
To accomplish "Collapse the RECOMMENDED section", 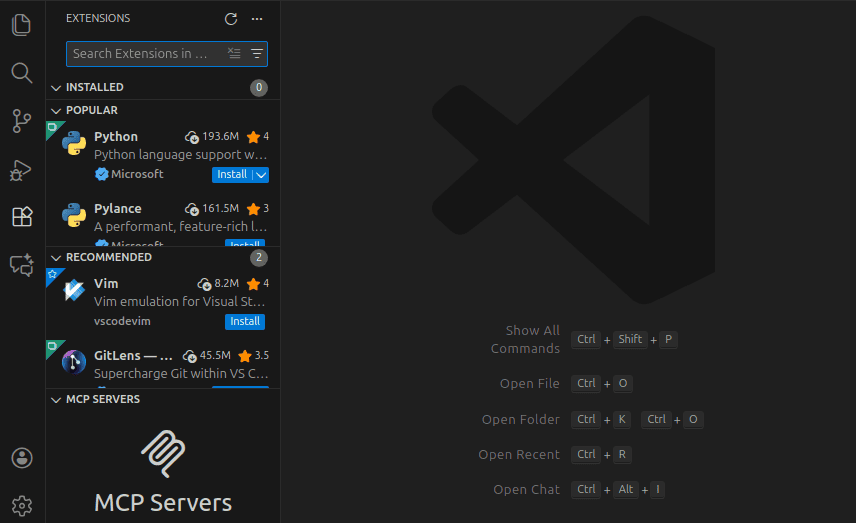I will click(56, 258).
